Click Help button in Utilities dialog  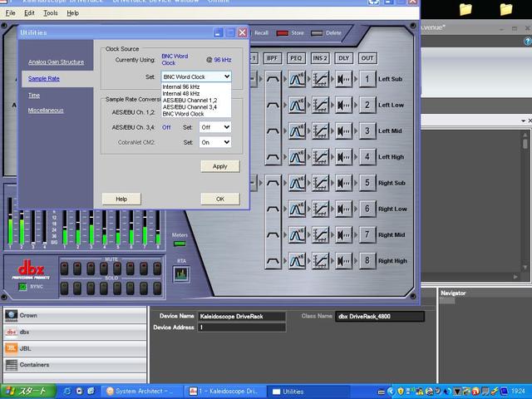[121, 199]
